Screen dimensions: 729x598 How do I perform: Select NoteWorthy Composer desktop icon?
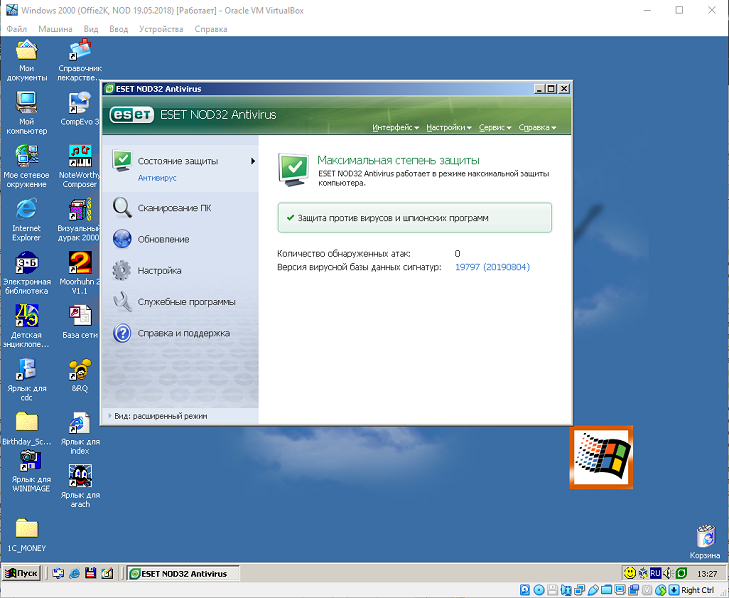80,166
